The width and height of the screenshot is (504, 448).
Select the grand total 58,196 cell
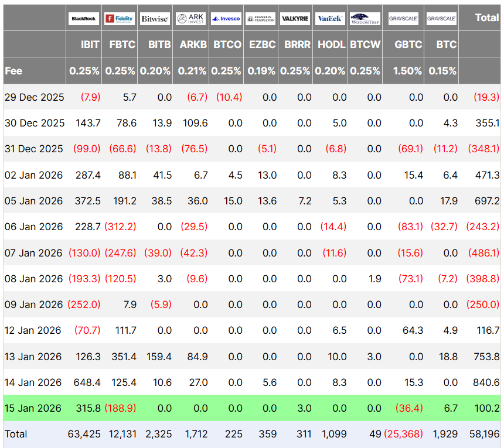coord(483,435)
